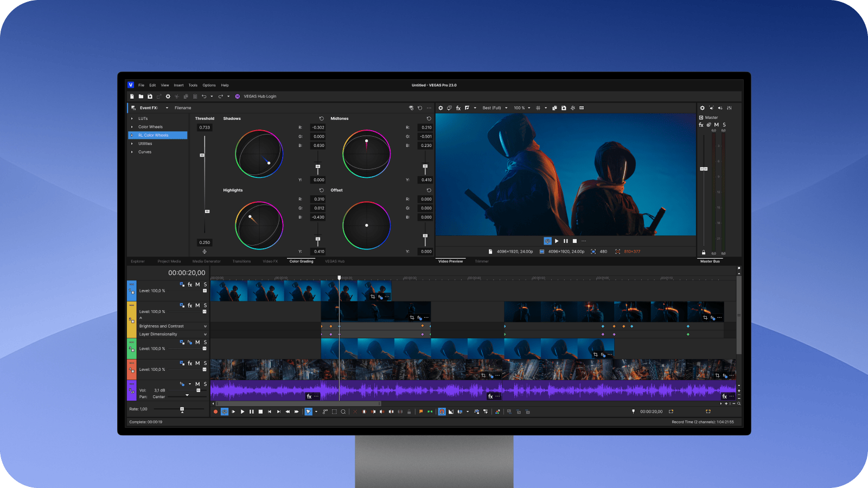Select the Normal Edit arrow tool

tap(308, 412)
